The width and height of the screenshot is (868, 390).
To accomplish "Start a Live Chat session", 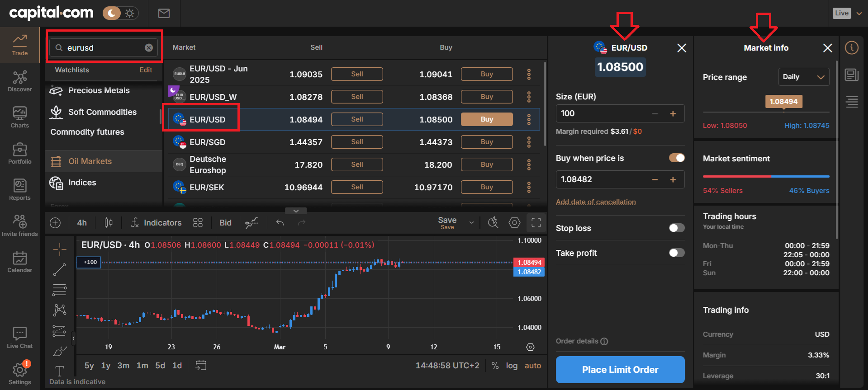I will (x=20, y=338).
